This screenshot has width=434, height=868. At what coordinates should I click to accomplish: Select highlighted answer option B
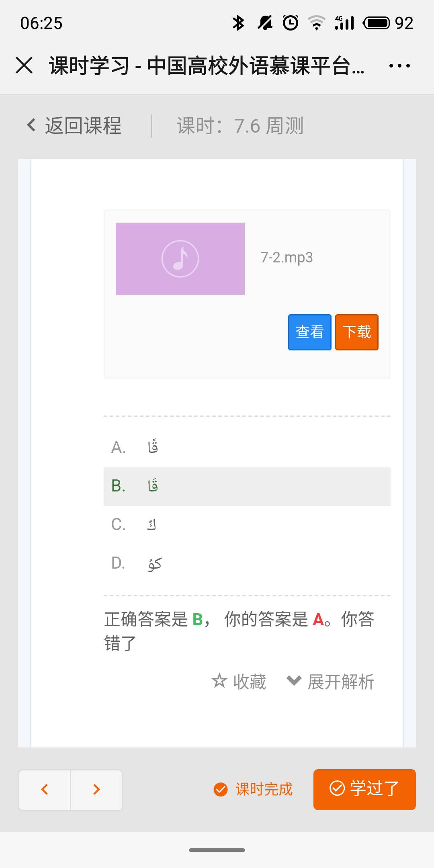153,486
